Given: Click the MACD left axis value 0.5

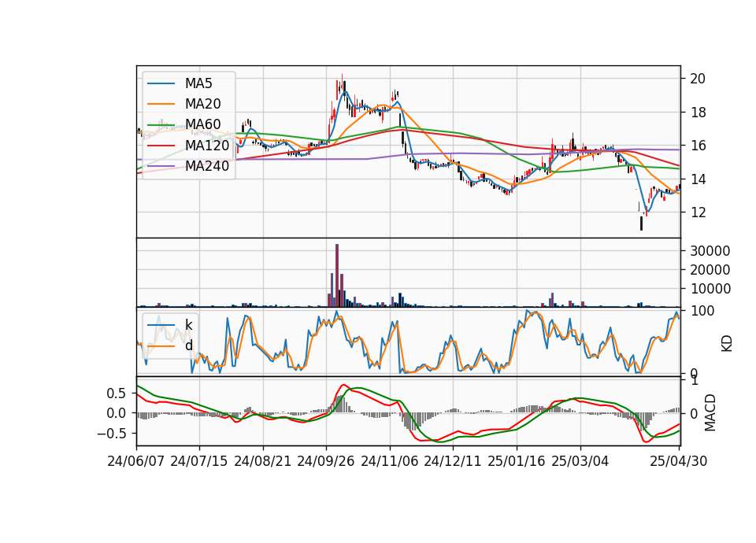Looking at the screenshot, I should (x=117, y=393).
